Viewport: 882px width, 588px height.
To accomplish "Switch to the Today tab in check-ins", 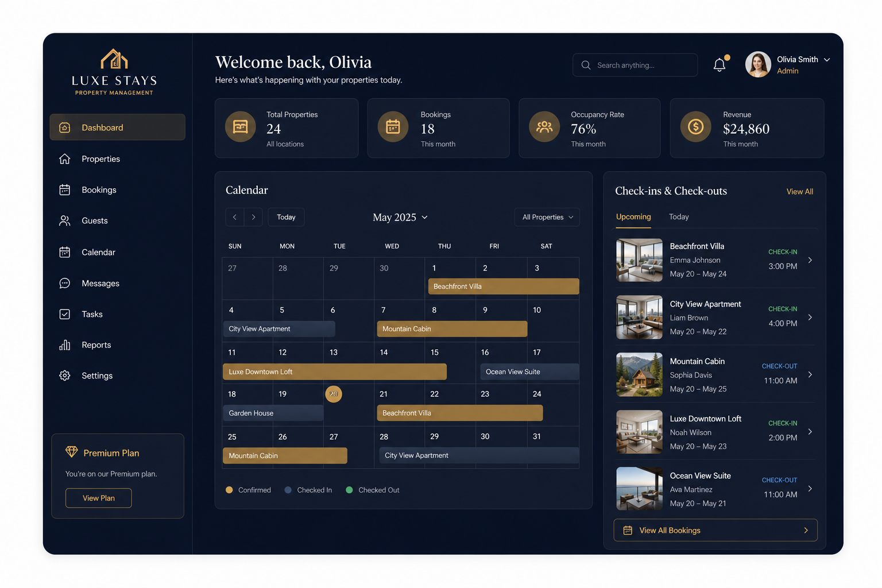I will click(679, 217).
